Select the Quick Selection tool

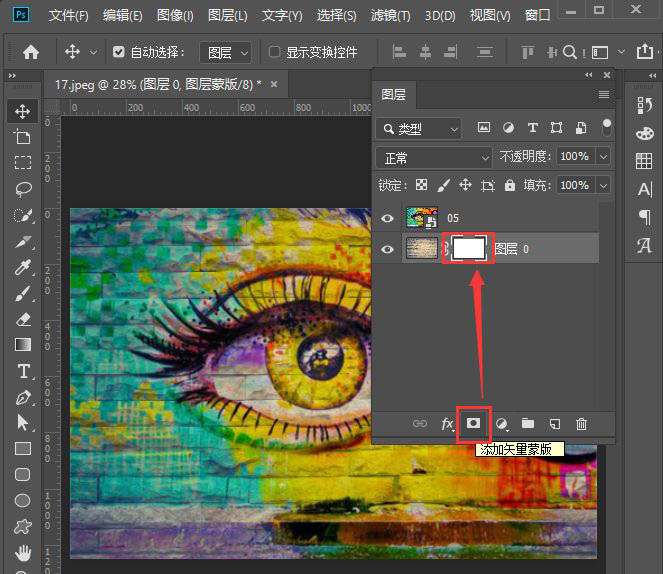[x=22, y=215]
